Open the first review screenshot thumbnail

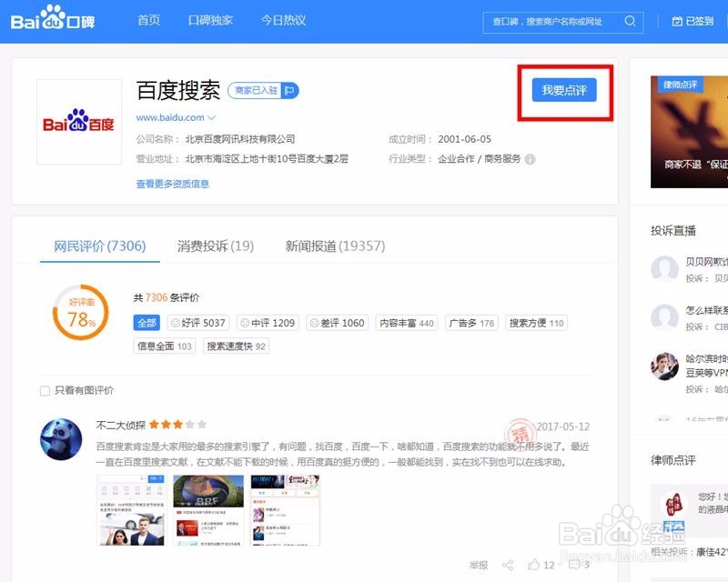click(130, 510)
